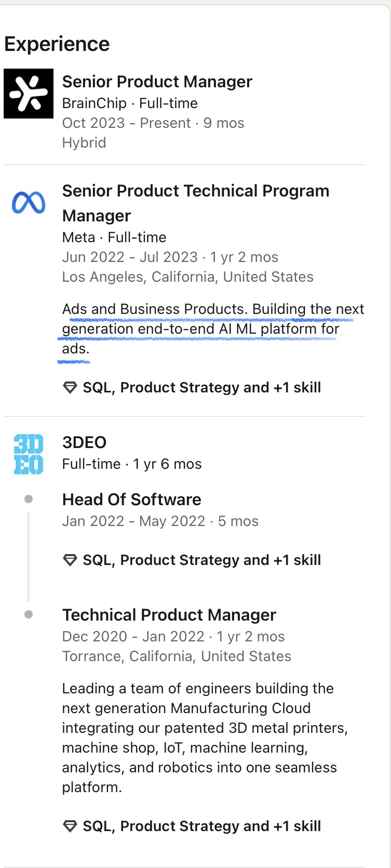Viewport: 391px width, 868px height.
Task: Click the Meta · Full-time company text
Action: (114, 238)
